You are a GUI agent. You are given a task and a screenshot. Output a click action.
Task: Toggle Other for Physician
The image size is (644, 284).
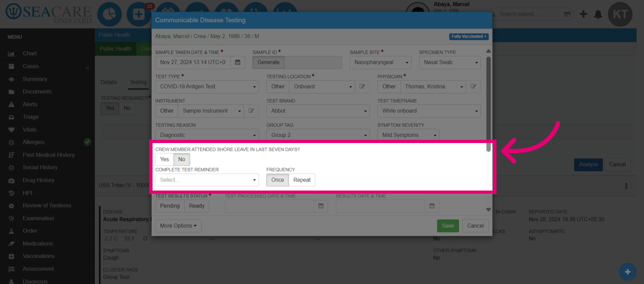(x=389, y=86)
